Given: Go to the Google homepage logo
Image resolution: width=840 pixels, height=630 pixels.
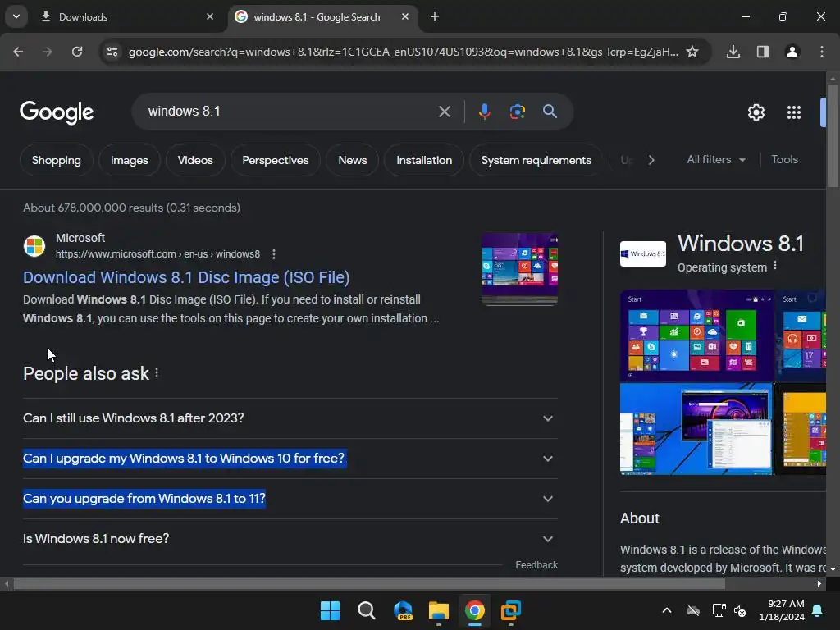Looking at the screenshot, I should tap(57, 112).
